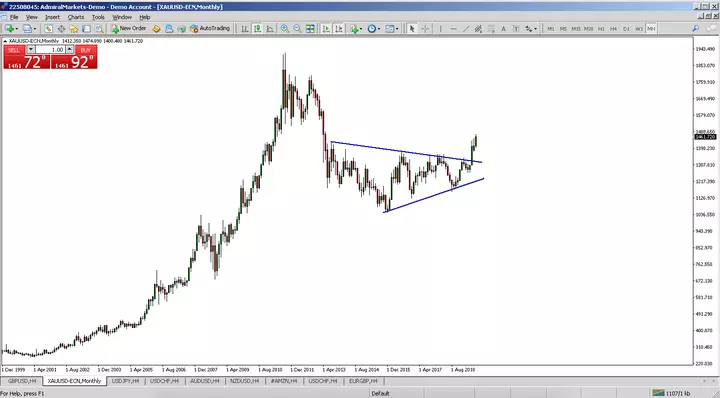
Task: Open the Window menu
Action: point(122,17)
